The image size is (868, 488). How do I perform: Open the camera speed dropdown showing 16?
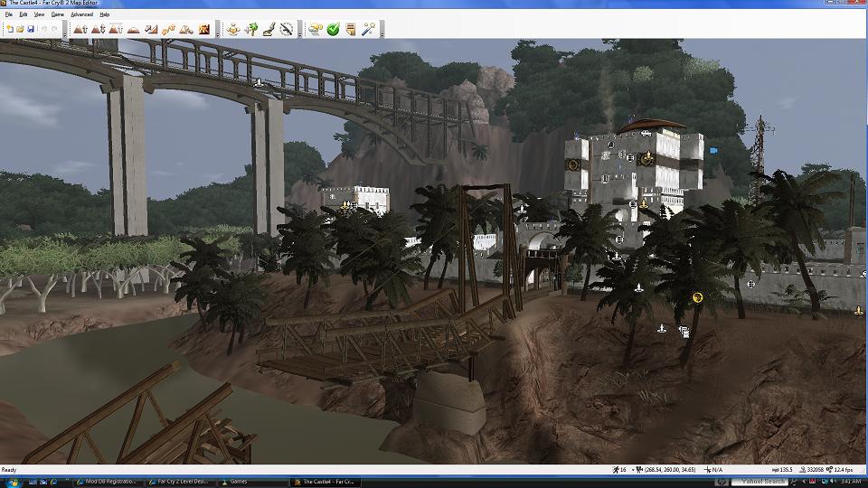[x=622, y=470]
